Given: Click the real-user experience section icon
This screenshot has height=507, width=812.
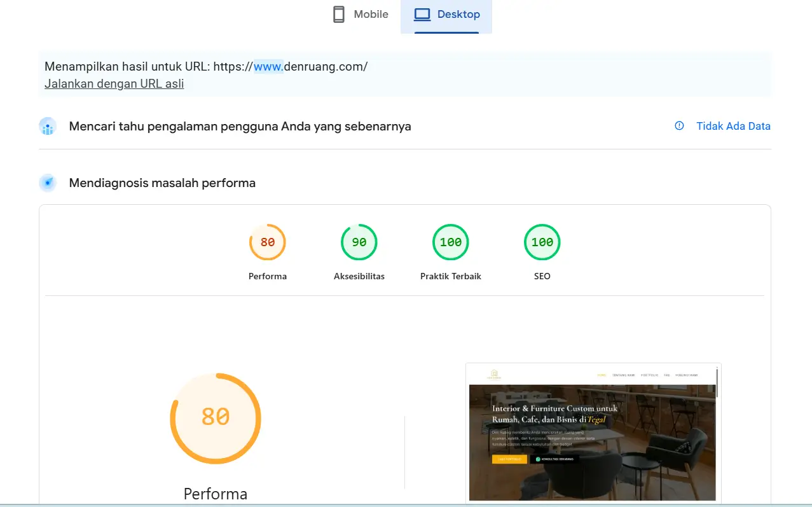Looking at the screenshot, I should [x=48, y=127].
